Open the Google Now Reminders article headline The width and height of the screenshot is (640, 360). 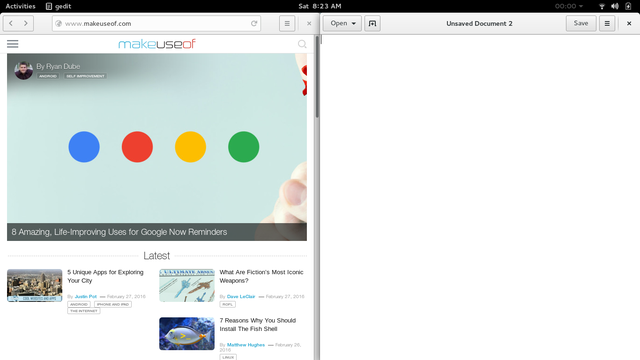[119, 232]
